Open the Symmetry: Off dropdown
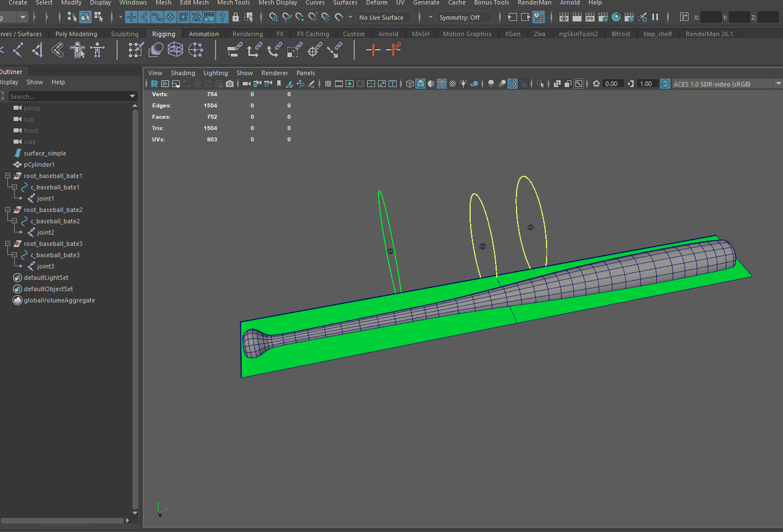 464,18
